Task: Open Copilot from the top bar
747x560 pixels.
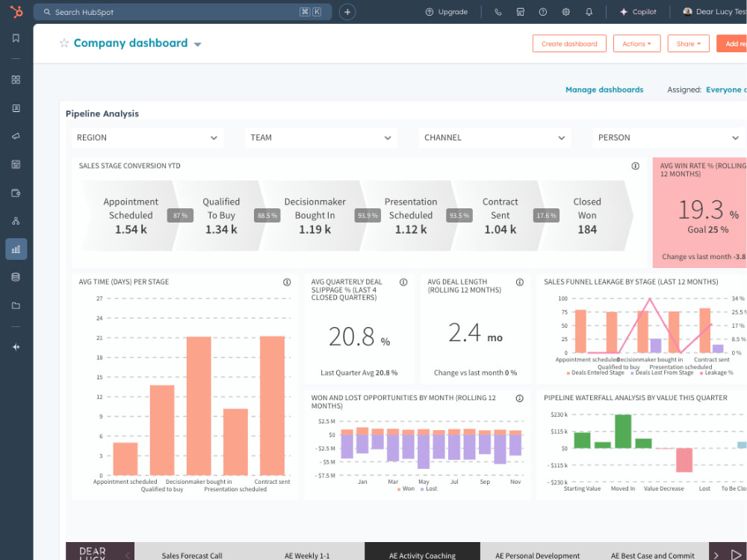Action: pos(638,12)
